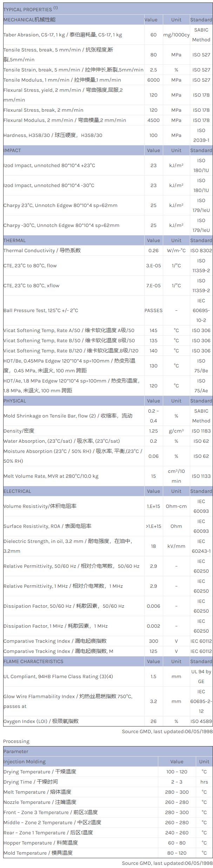The image size is (213, 868).
Task: Click the Drying Time row label
Action: point(31,782)
